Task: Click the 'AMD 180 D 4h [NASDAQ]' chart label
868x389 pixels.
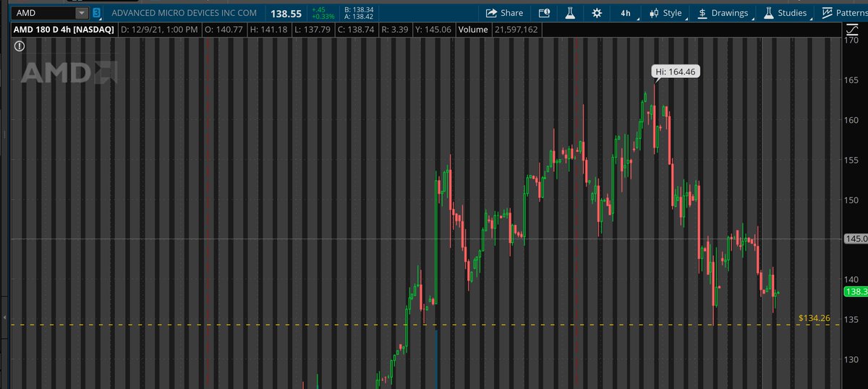Action: click(64, 30)
